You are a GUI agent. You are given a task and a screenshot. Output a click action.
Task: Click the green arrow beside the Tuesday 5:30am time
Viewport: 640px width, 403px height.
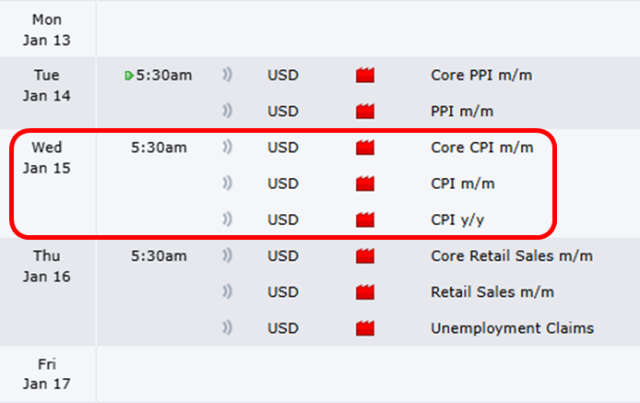129,75
